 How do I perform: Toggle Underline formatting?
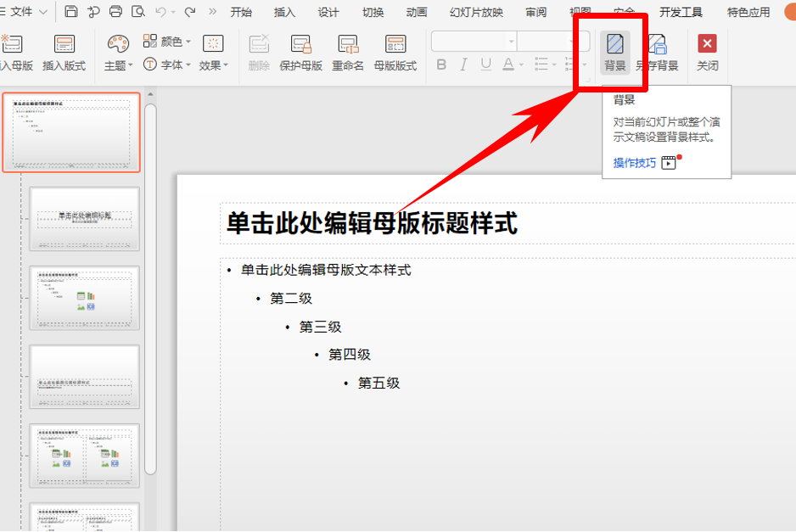tap(485, 64)
